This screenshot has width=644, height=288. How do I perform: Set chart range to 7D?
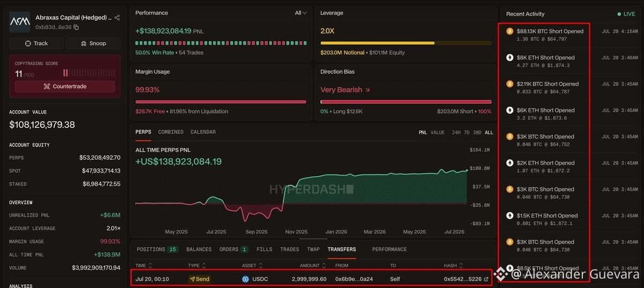[467, 132]
